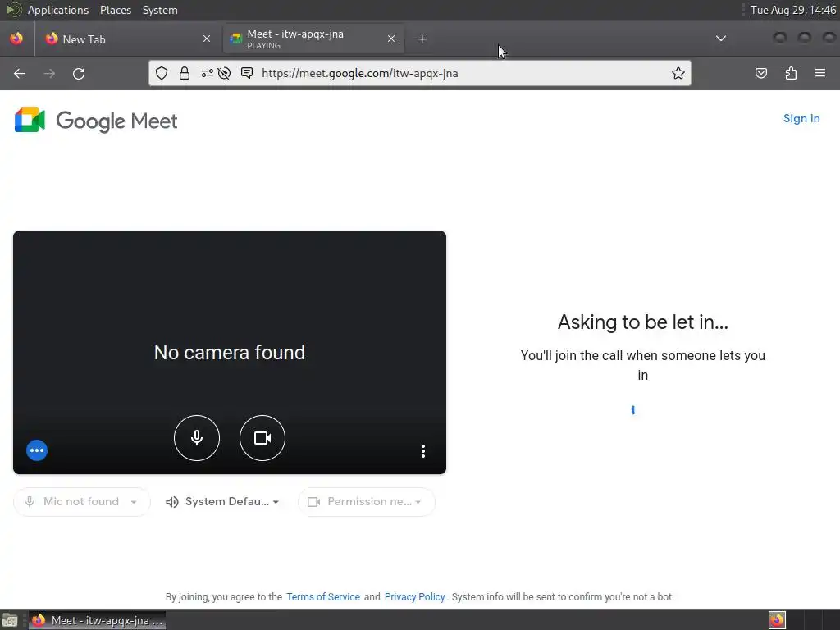Open the Extensions puzzle icon
This screenshot has width=840, height=630.
791,73
